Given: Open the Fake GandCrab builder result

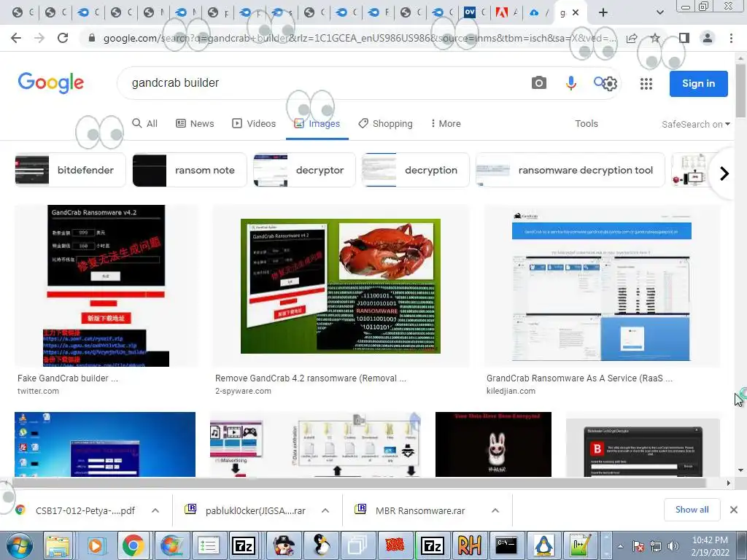Looking at the screenshot, I should (68, 378).
